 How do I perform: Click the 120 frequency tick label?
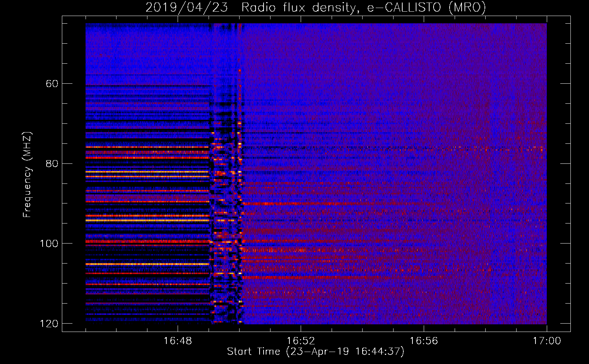click(49, 324)
